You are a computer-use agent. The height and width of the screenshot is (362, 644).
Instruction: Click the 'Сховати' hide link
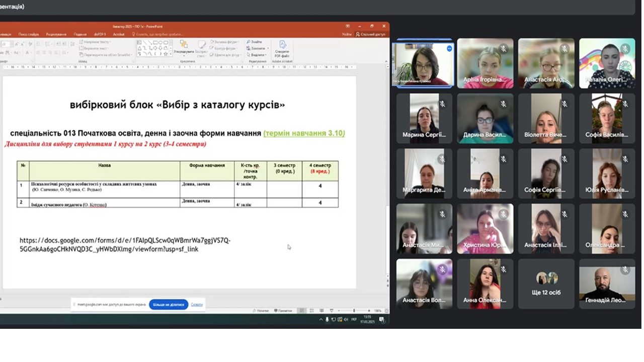tap(197, 304)
